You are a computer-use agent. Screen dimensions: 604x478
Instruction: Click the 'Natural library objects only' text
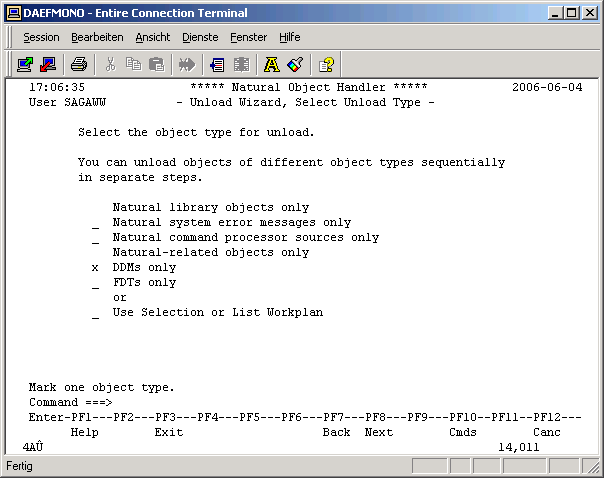(x=211, y=208)
